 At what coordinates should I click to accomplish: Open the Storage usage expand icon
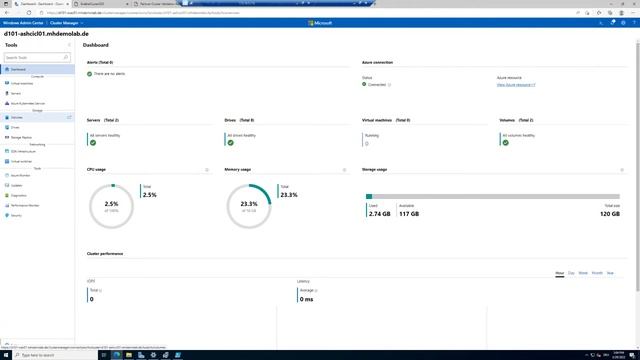tap(622, 170)
